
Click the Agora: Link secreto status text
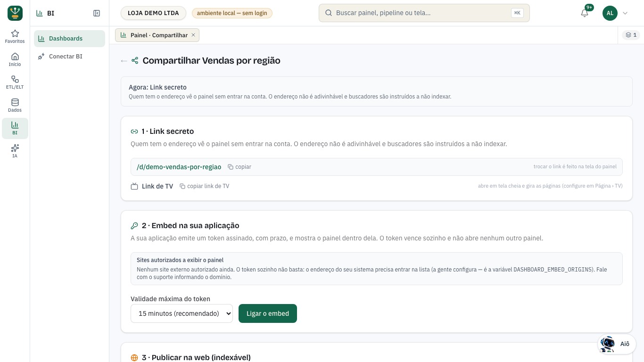(157, 87)
